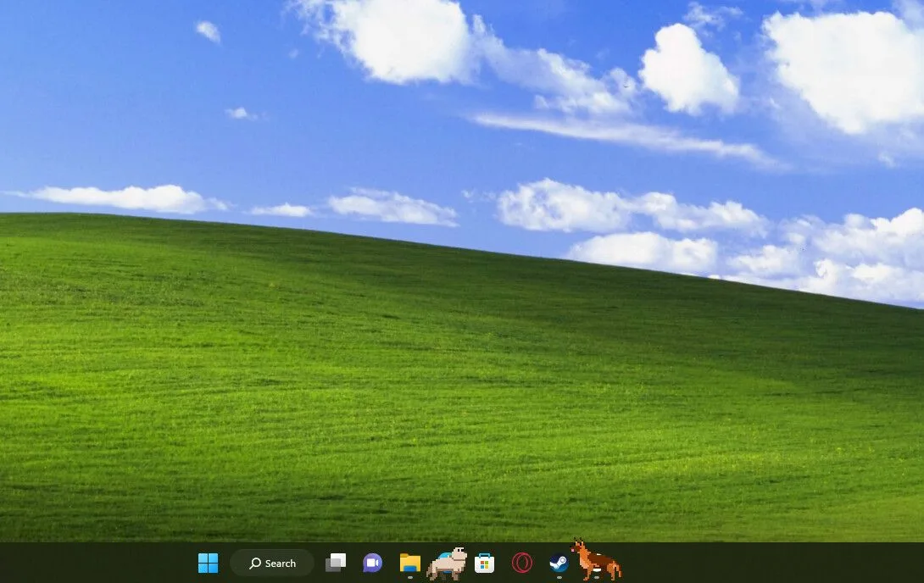Open Task View from the taskbar

[x=336, y=563]
